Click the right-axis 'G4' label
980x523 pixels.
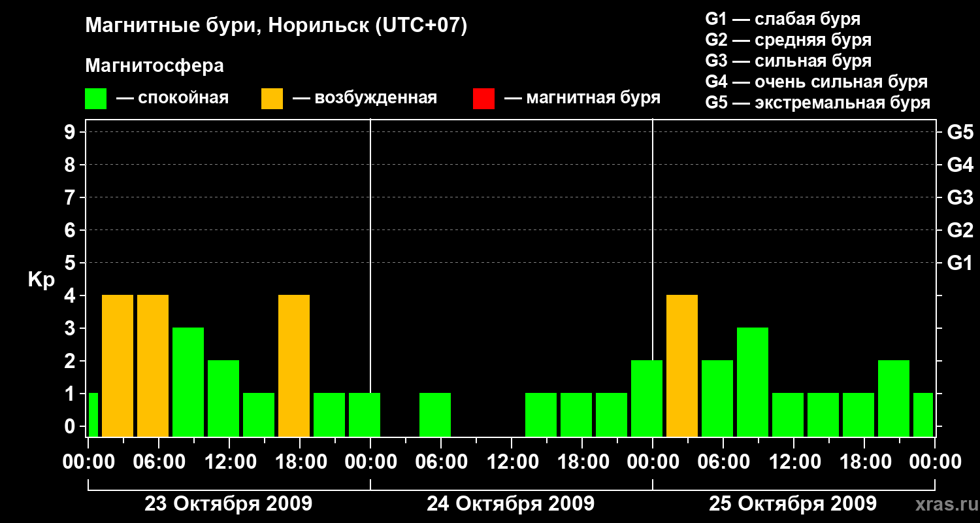point(960,165)
